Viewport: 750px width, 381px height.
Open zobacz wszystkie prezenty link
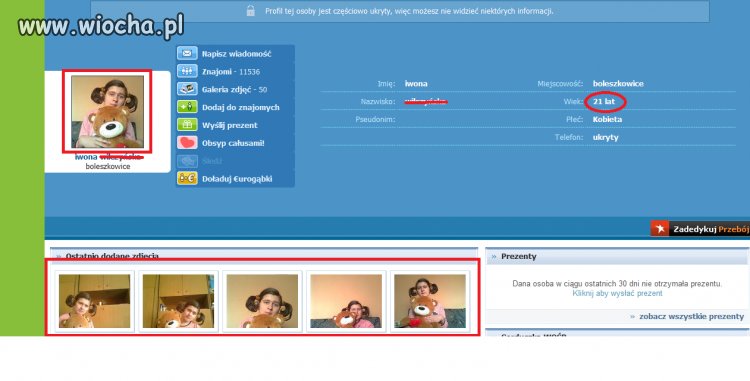click(x=691, y=316)
